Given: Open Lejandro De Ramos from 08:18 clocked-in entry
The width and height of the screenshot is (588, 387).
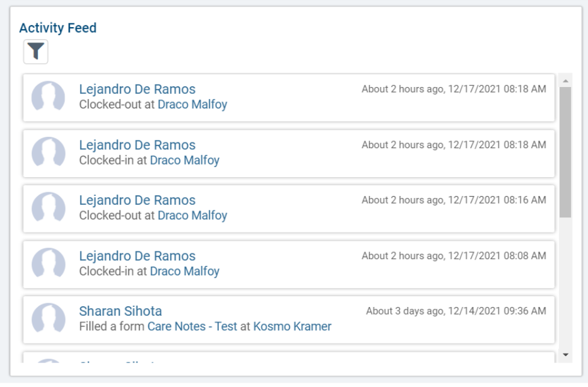Looking at the screenshot, I should (137, 145).
